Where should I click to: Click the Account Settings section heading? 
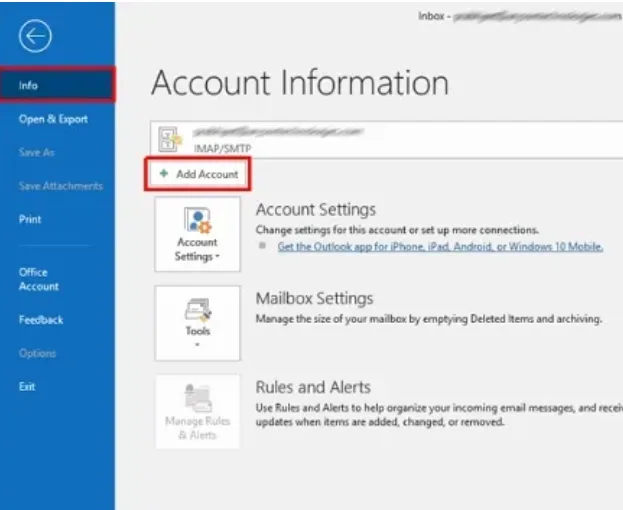point(315,209)
